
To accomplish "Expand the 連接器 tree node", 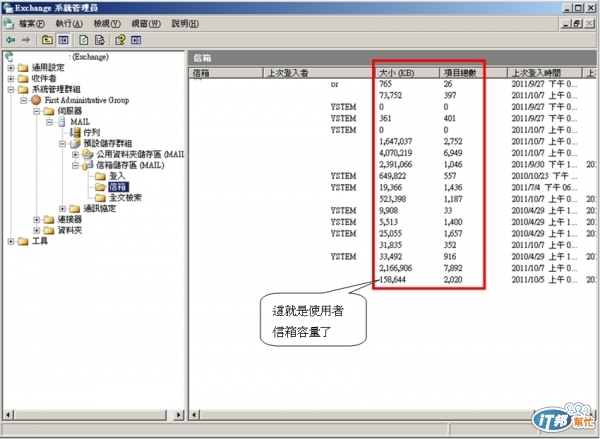I will click(36, 220).
